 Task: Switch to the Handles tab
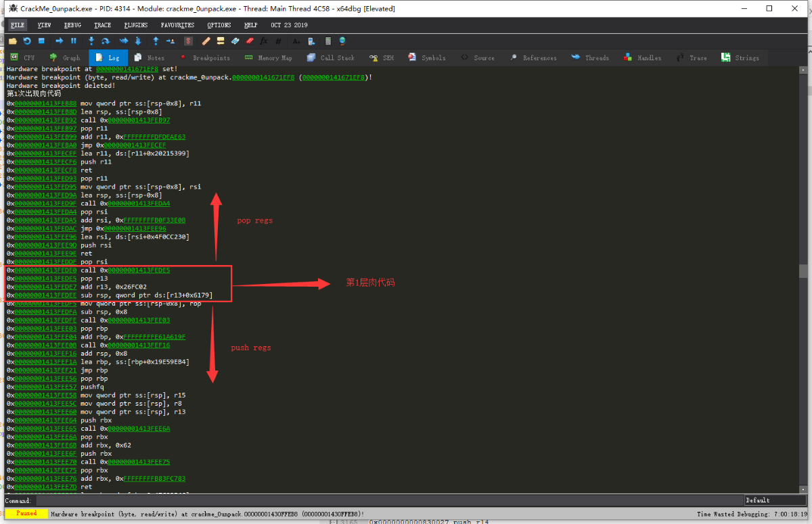(643, 57)
